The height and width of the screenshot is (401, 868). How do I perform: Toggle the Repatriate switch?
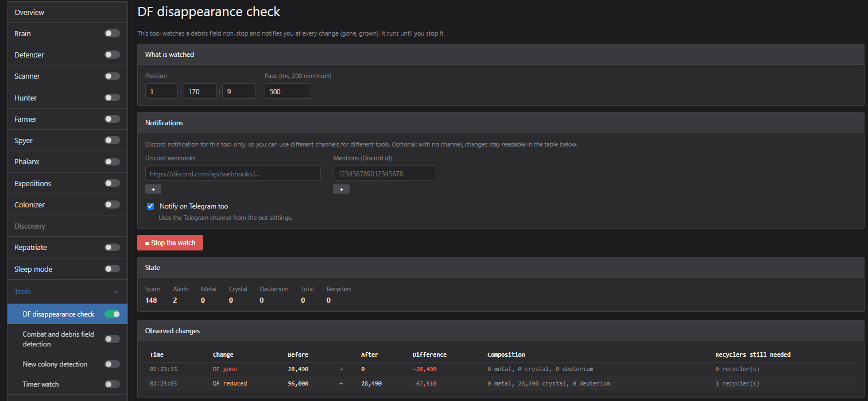[x=113, y=247]
